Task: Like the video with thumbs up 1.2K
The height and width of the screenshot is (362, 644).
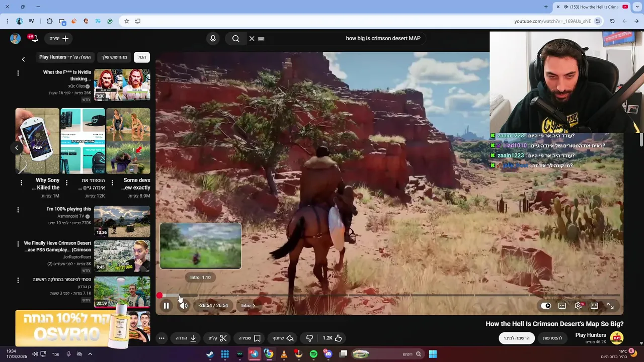Action: pos(333,338)
